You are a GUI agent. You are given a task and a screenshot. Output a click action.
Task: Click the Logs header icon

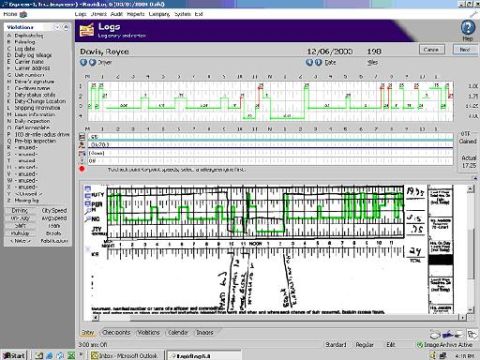(x=87, y=30)
